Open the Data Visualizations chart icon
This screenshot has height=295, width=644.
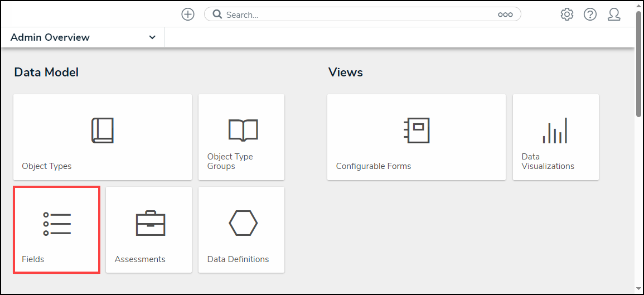click(x=555, y=130)
